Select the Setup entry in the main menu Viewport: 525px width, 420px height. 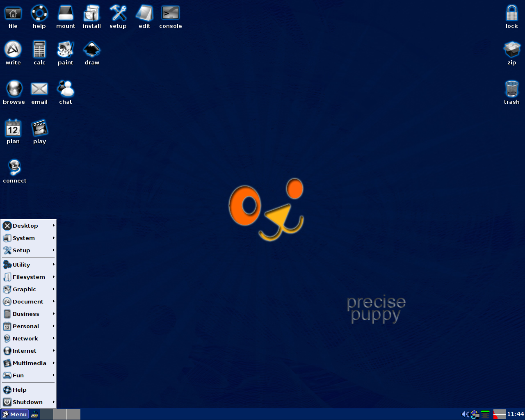coord(28,250)
